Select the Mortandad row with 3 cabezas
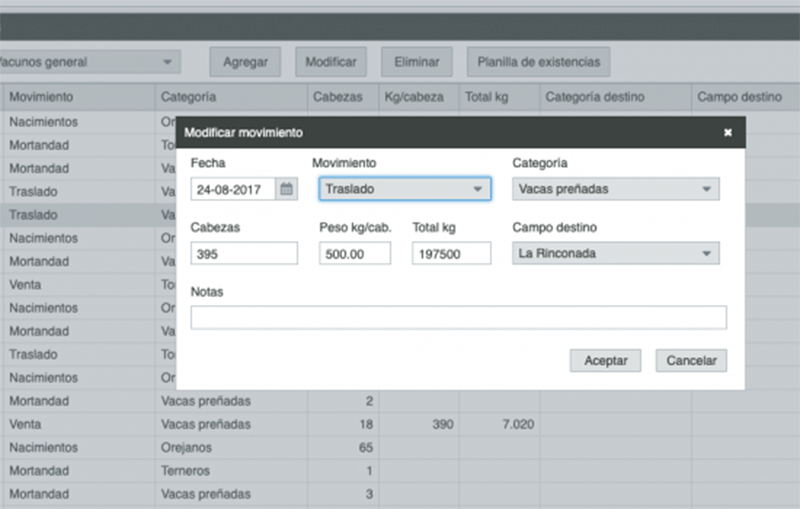800x509 pixels. (400, 494)
